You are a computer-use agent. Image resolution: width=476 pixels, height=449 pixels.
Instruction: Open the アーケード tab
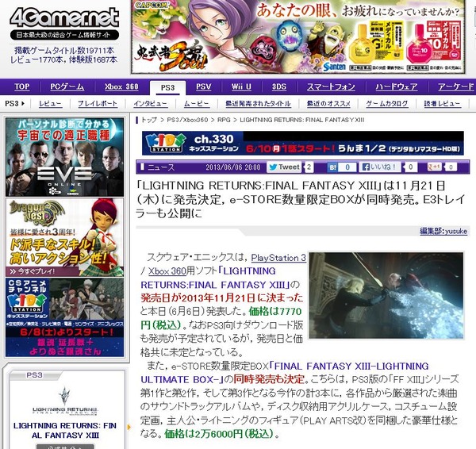pyautogui.click(x=455, y=86)
